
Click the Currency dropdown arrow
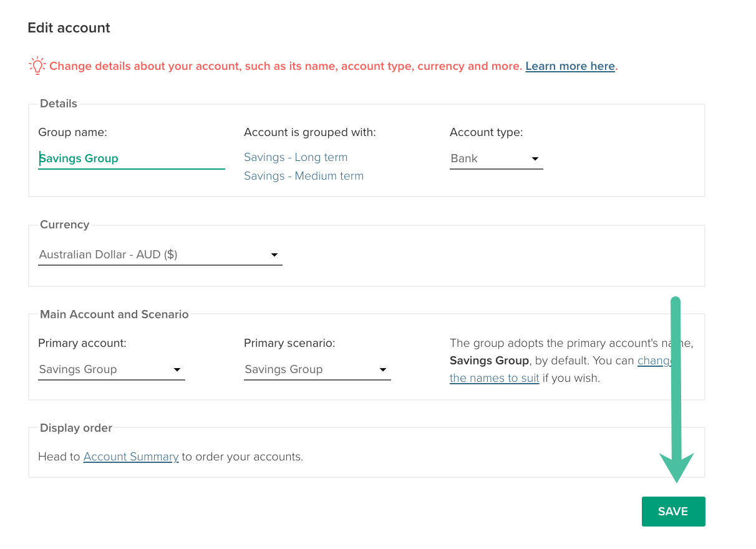coord(274,255)
